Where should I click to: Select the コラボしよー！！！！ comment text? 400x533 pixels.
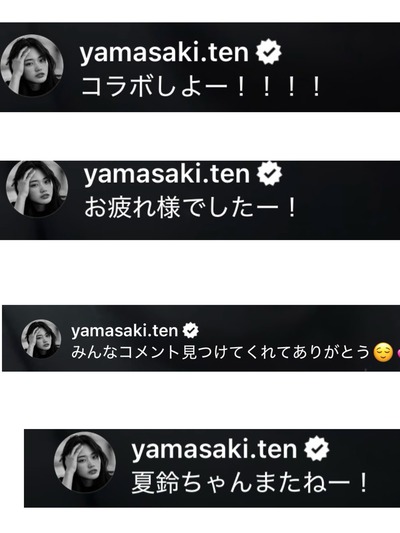pos(201,87)
